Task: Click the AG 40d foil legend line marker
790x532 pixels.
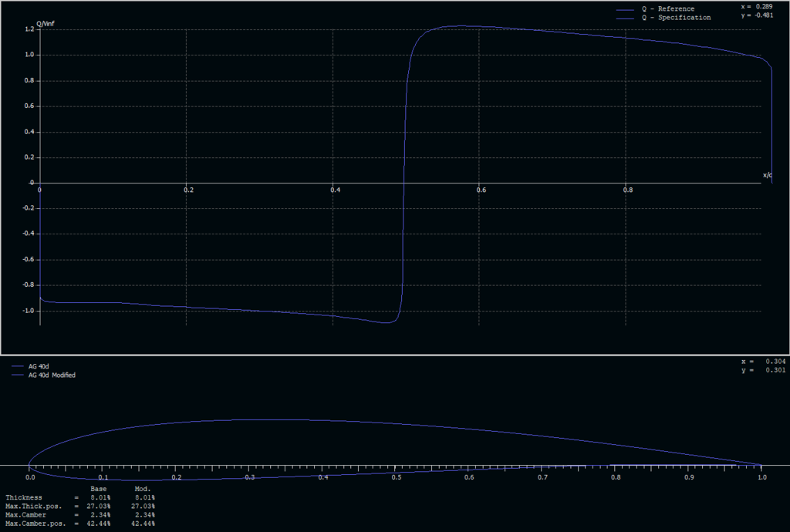Action: (x=19, y=367)
